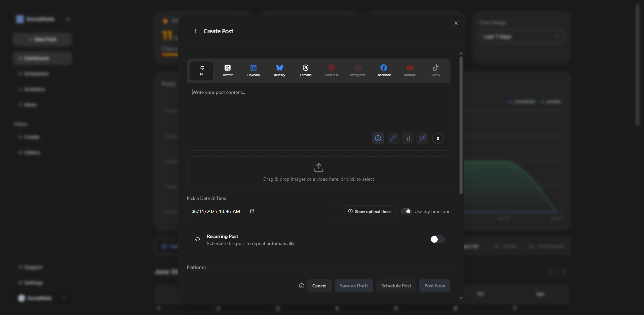Open the analytics bar-chart icon
The width and height of the screenshot is (644, 315).
point(407,138)
